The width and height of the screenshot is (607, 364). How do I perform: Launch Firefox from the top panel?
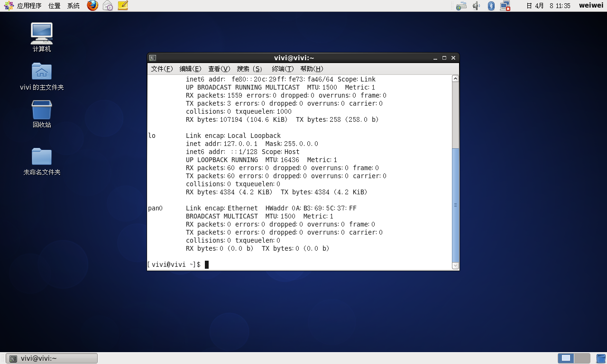(92, 6)
